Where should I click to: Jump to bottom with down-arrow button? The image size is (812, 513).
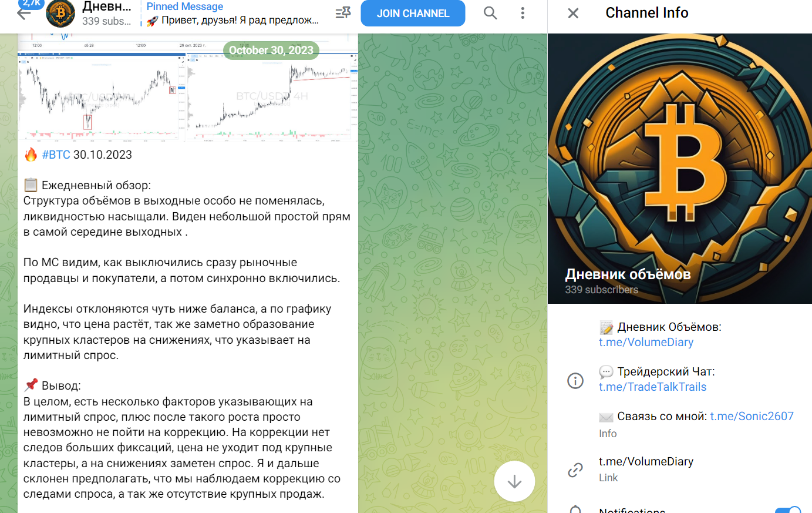pos(514,481)
